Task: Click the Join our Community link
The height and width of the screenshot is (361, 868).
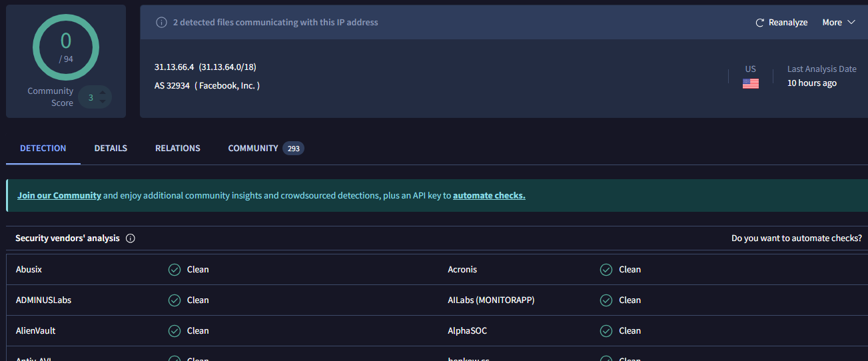Action: (59, 196)
